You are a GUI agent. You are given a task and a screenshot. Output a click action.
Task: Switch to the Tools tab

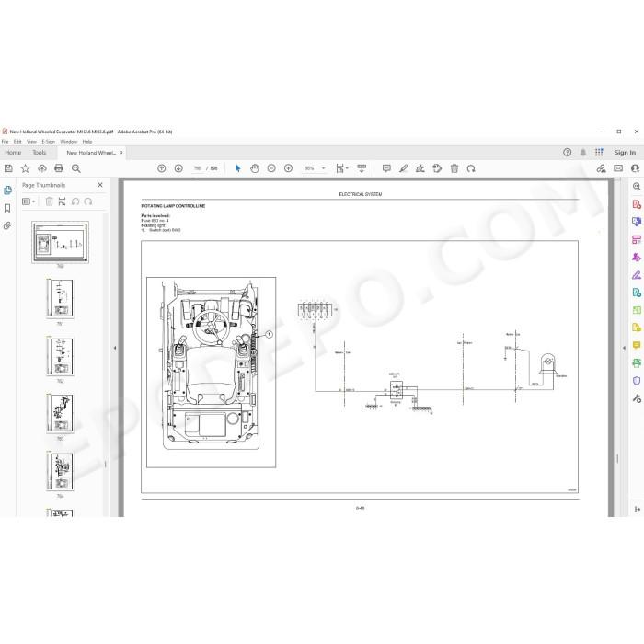point(40,153)
